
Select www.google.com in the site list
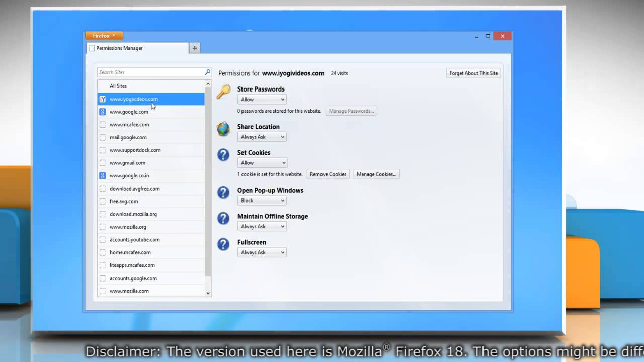pyautogui.click(x=151, y=112)
